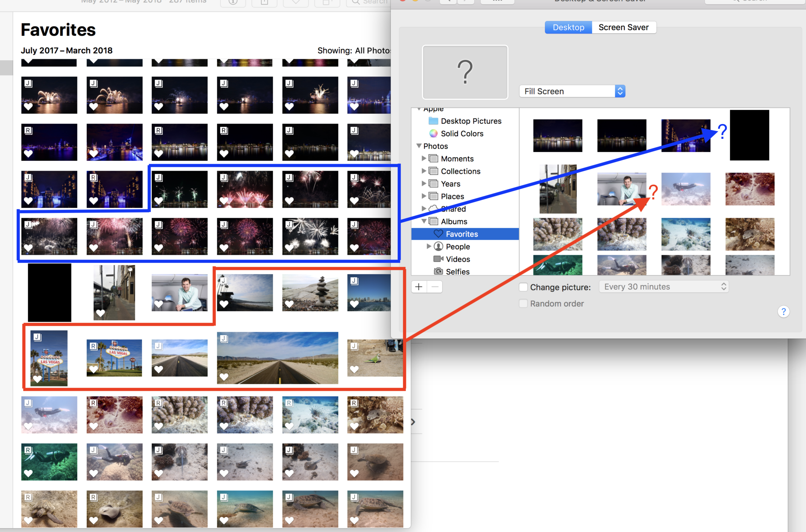Open the stacked stones photo in Favorites

coord(310,293)
